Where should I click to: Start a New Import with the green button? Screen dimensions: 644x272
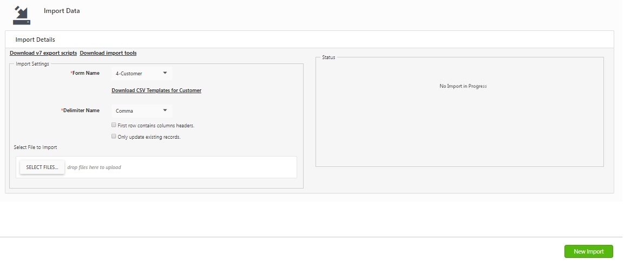pyautogui.click(x=588, y=251)
